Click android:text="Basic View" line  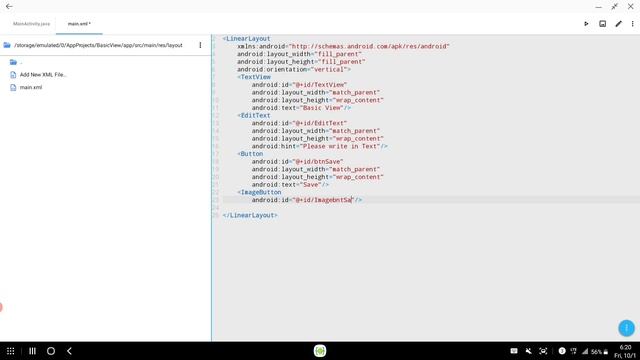301,108
